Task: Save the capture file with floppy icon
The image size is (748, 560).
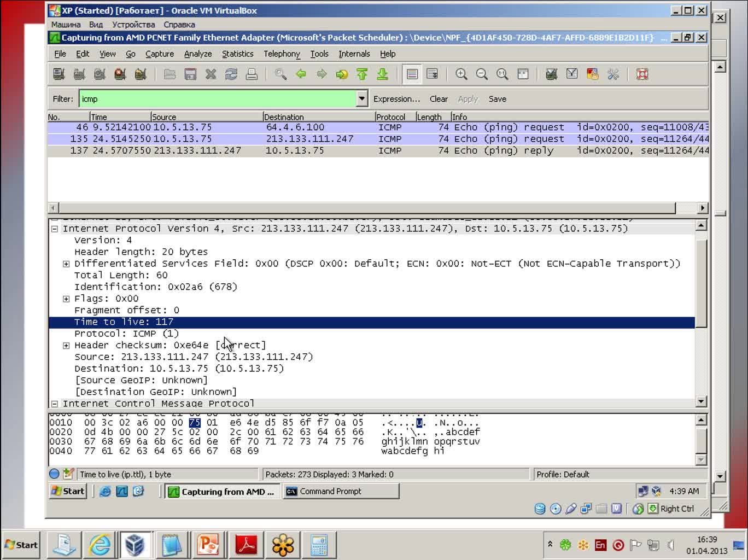Action: point(190,74)
